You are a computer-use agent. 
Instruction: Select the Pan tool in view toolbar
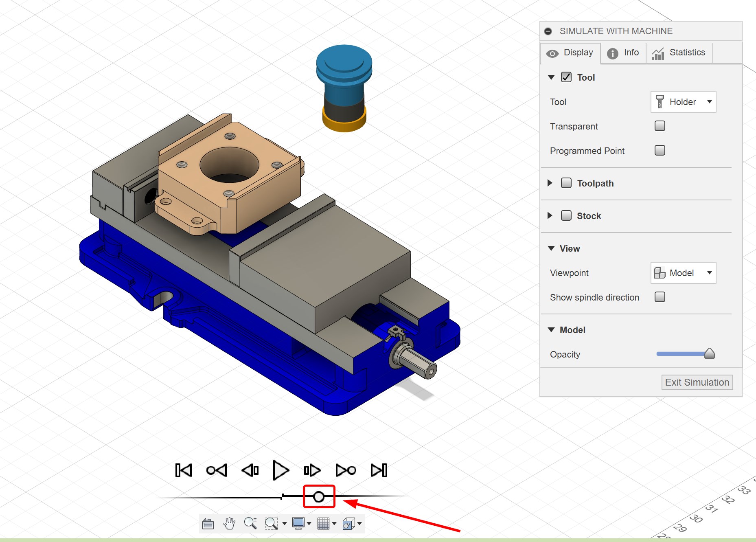click(229, 524)
